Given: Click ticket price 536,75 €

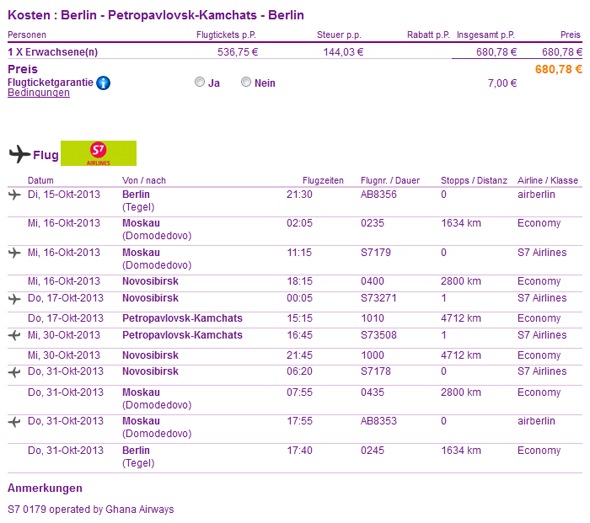Looking at the screenshot, I should tap(238, 52).
